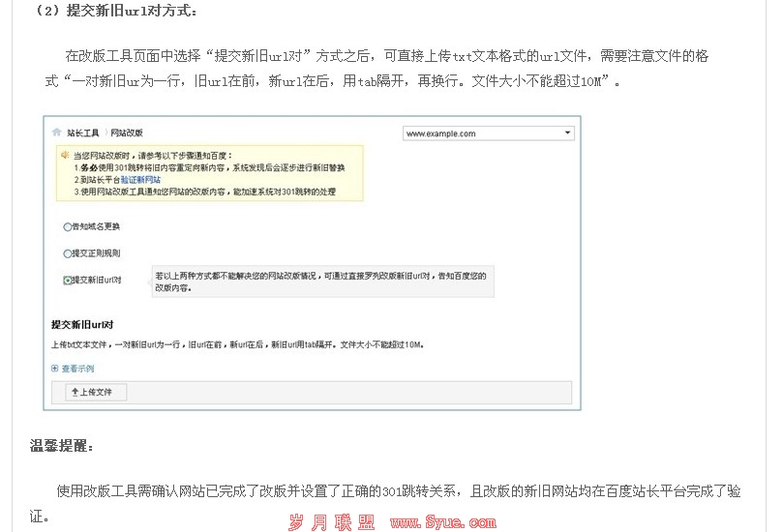
Task: Click the dropdown arrow of the site selector
Action: 567,133
